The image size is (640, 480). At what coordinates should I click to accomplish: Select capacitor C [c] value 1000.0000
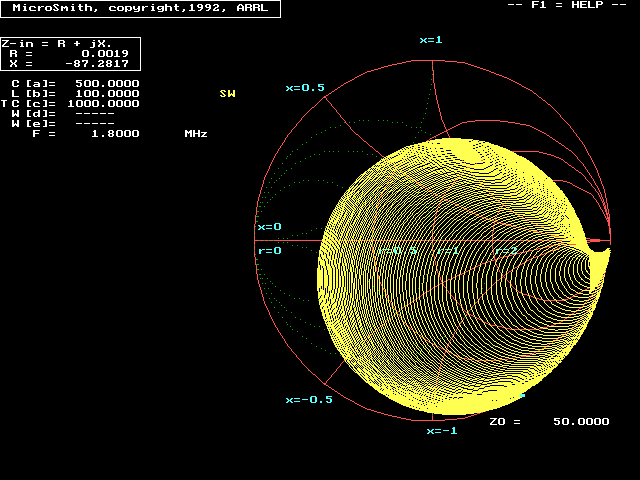pos(103,104)
